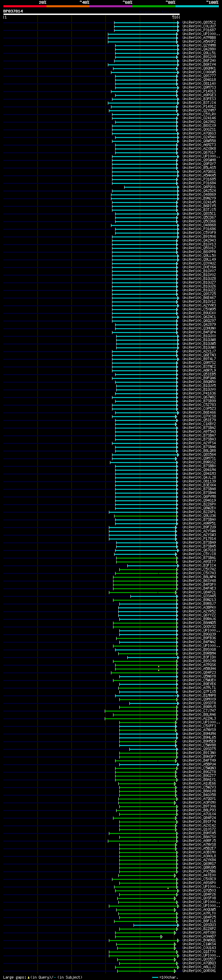Image resolution: width=222 pixels, height=980 pixels.
Task: Select the UniRef100_Q6YYZ2 label
Action: pyautogui.click(x=199, y=615)
